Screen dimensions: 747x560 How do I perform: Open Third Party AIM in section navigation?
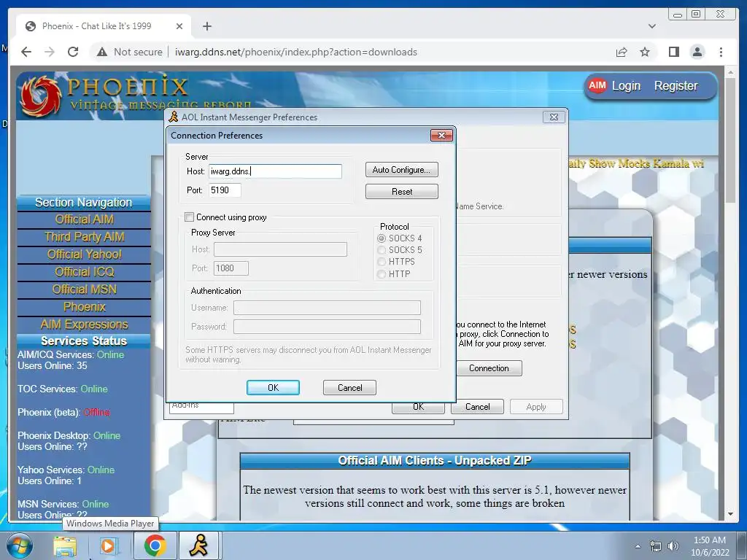click(x=85, y=237)
